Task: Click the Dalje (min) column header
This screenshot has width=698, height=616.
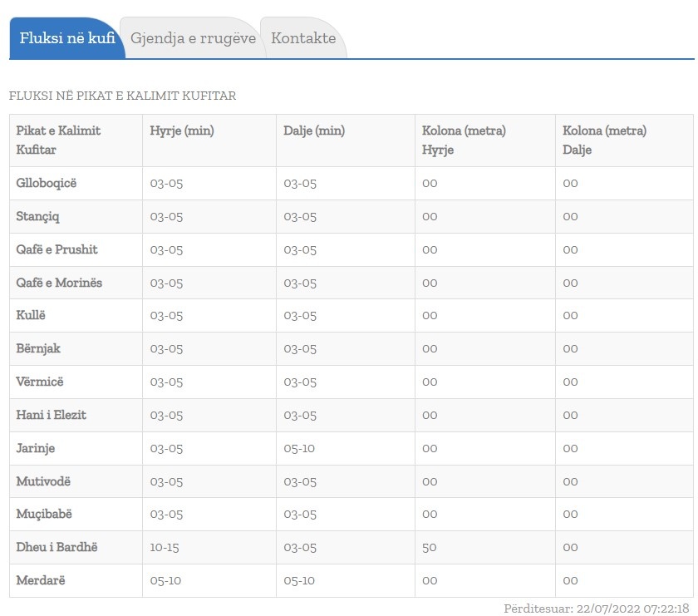Action: coord(313,131)
